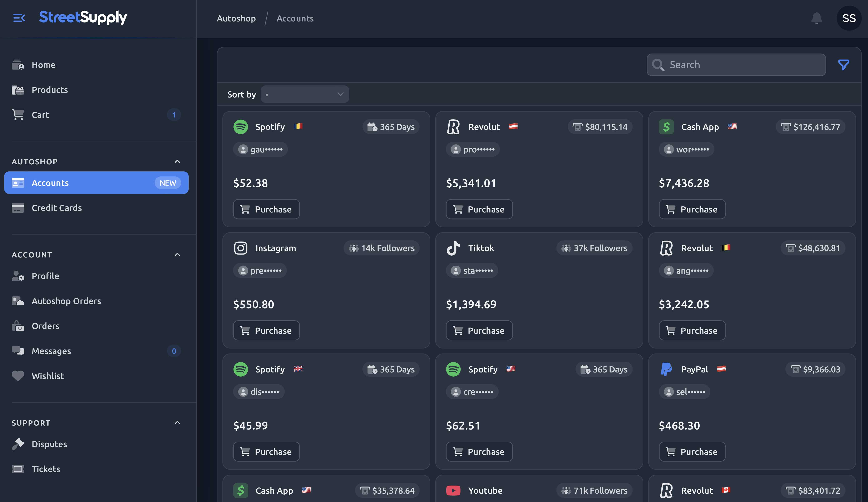Click the NEW badge on Accounts

pyautogui.click(x=168, y=183)
